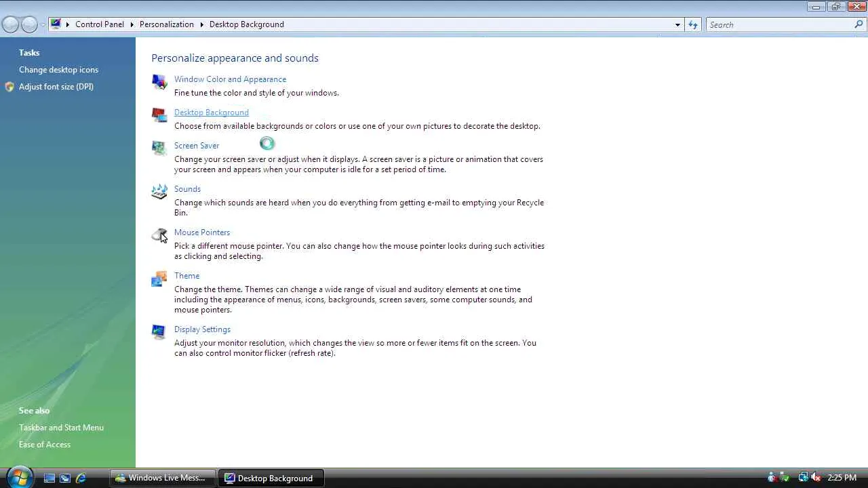
Task: Open the Theme link
Action: pyautogui.click(x=186, y=276)
